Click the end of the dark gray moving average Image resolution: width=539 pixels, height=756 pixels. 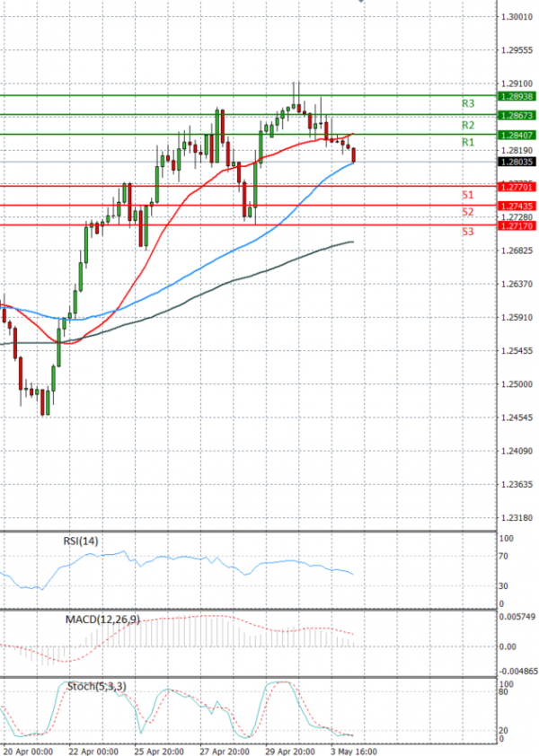[353, 242]
